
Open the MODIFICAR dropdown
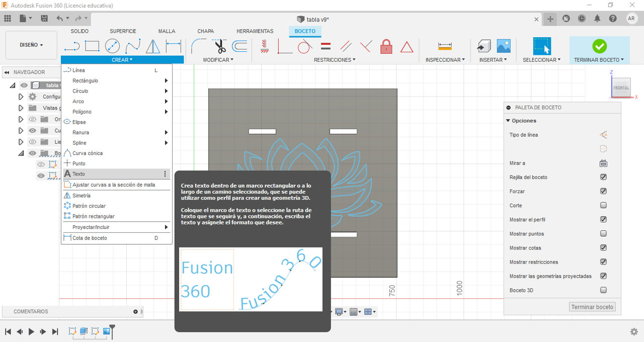pos(218,60)
